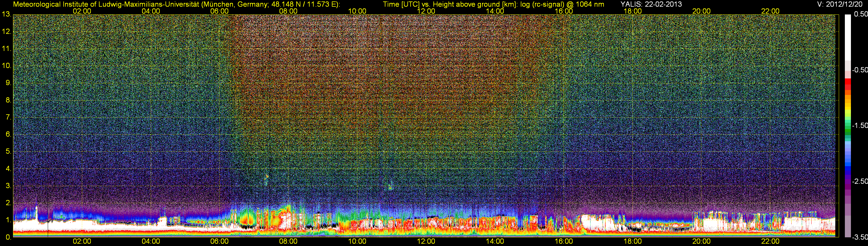Screen dimensions: 868x246
Task: Click the 18:00 label on the bottom time axis
Action: [x=632, y=241]
